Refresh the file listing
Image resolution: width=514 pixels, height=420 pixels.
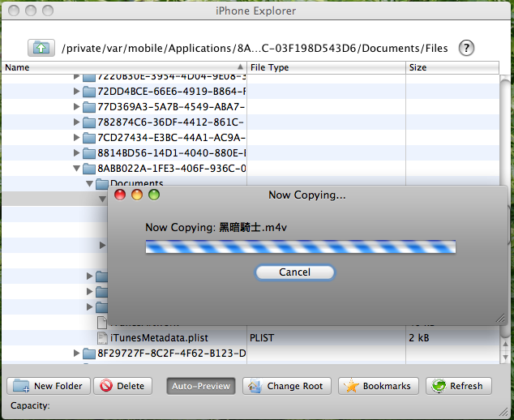coord(459,386)
